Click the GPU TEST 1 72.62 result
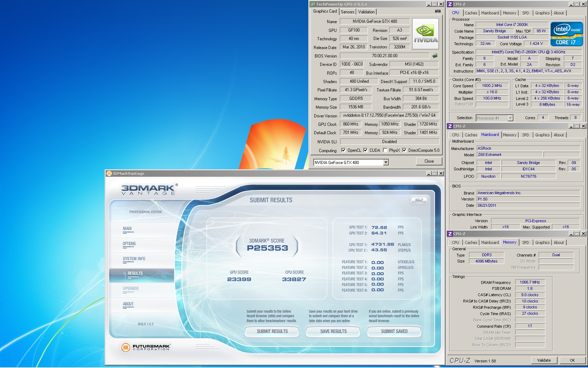Screen dimensions: 588x368 pyautogui.click(x=379, y=227)
